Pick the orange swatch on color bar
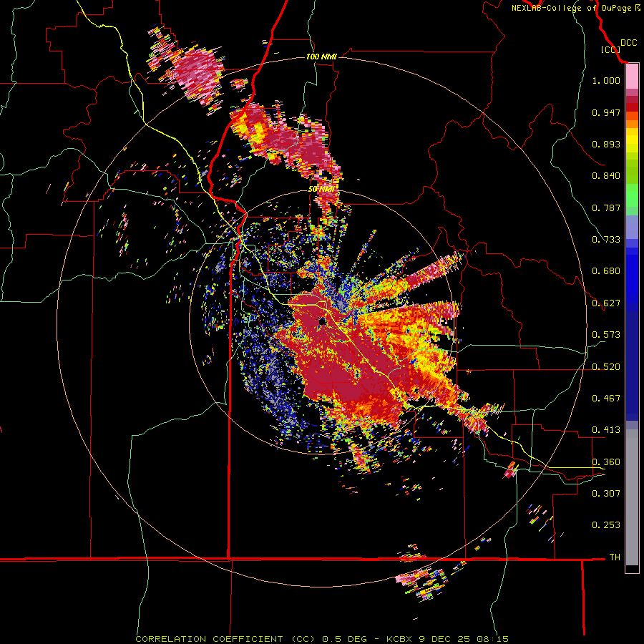 tap(632, 124)
